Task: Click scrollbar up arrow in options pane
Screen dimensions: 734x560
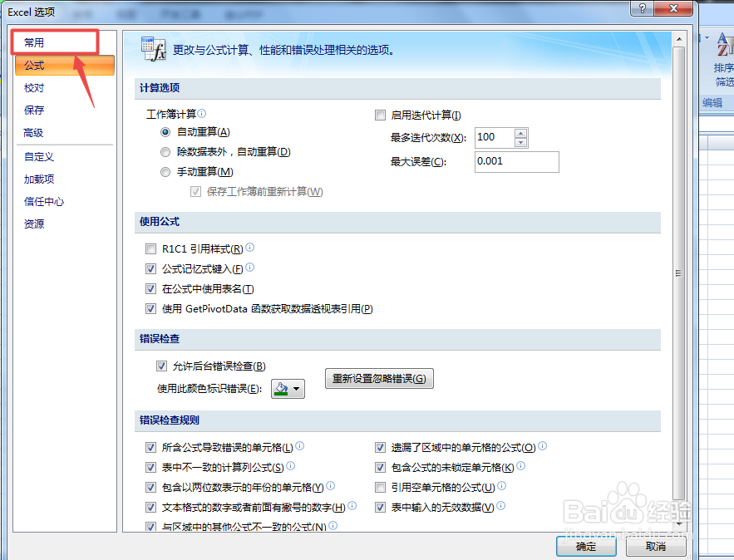Action: 679,39
